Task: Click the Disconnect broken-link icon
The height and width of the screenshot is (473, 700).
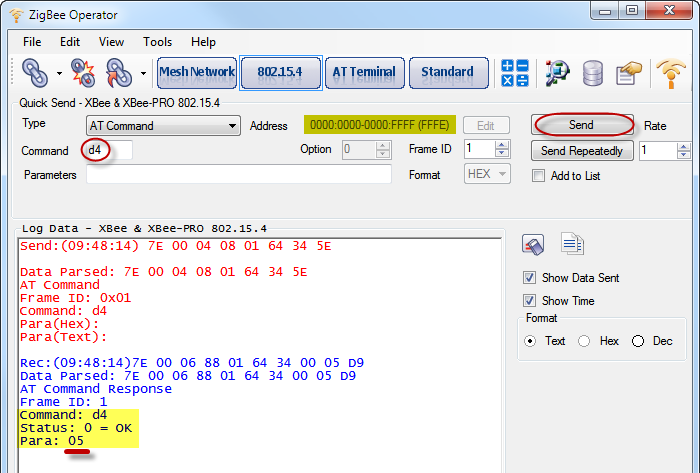Action: point(83,73)
